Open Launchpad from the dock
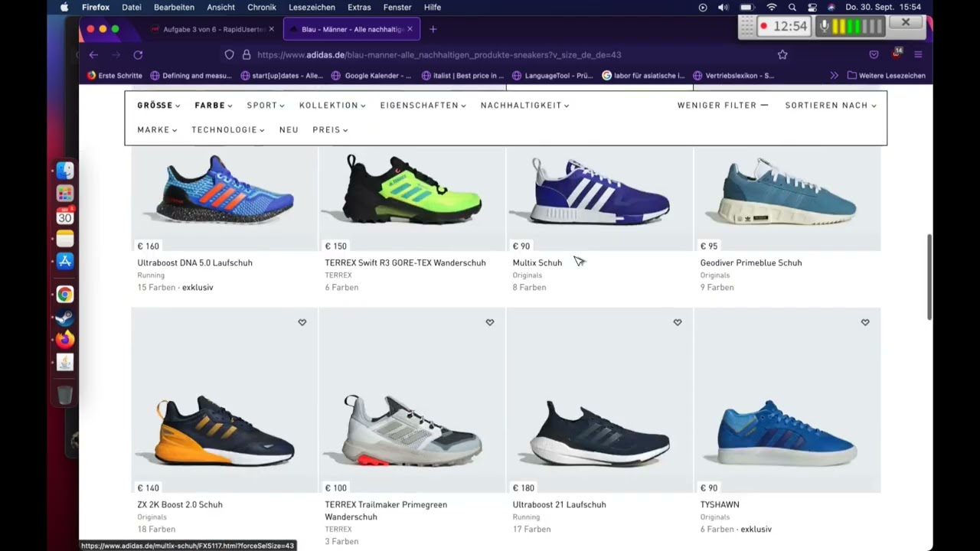980x551 pixels. pos(65,194)
